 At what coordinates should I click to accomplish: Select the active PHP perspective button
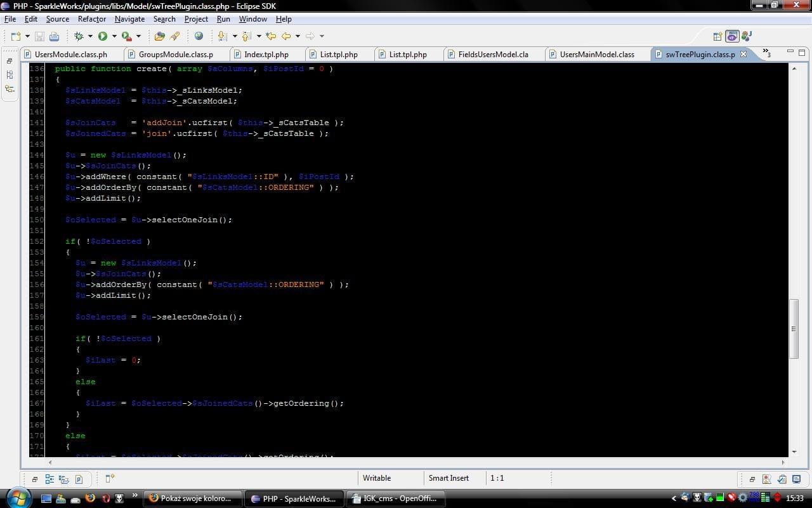732,36
